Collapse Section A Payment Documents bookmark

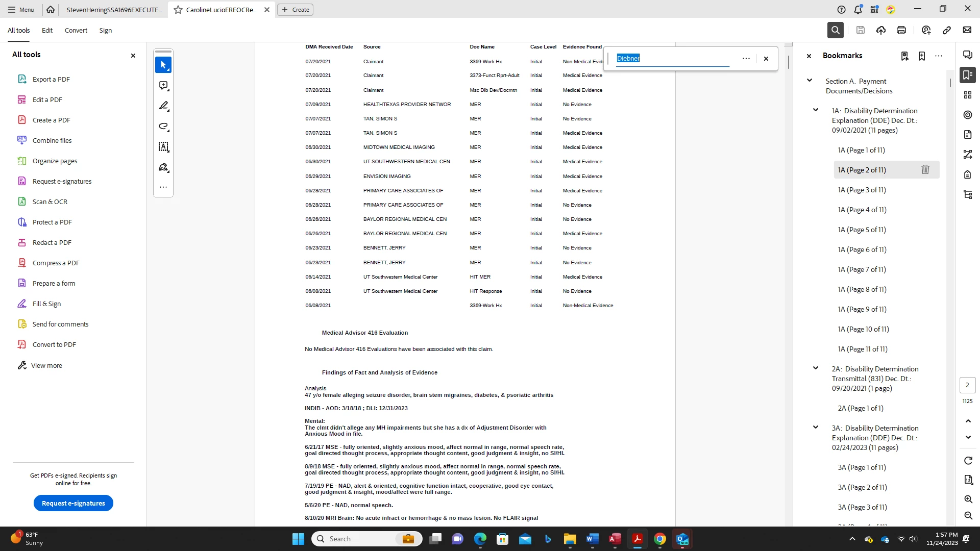coord(810,80)
